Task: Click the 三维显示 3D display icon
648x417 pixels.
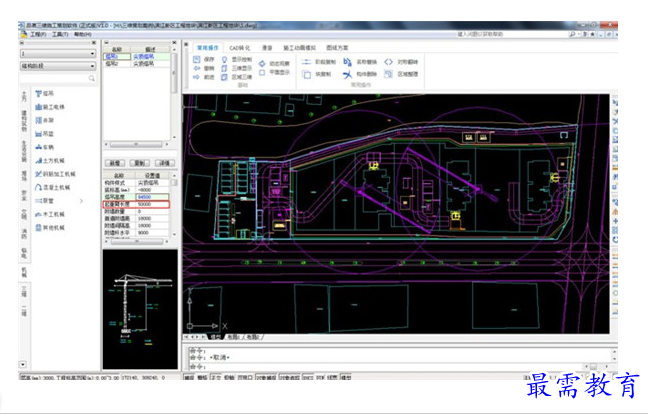Action: [x=224, y=68]
